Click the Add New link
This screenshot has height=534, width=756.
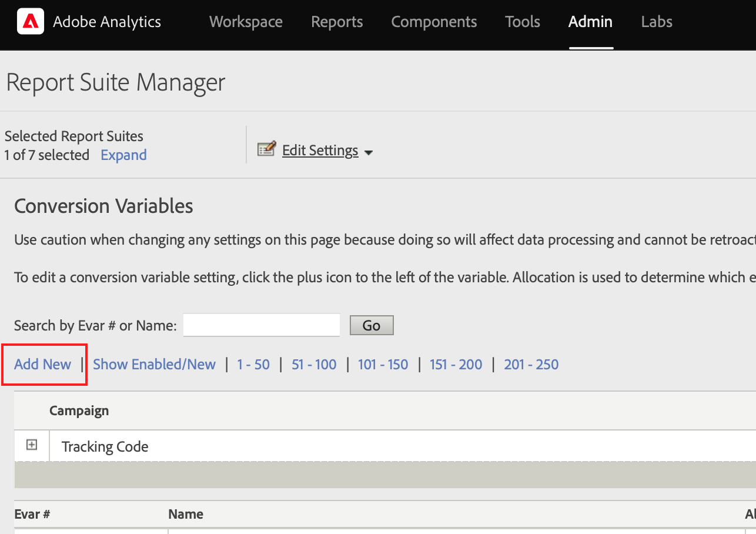[x=43, y=365]
